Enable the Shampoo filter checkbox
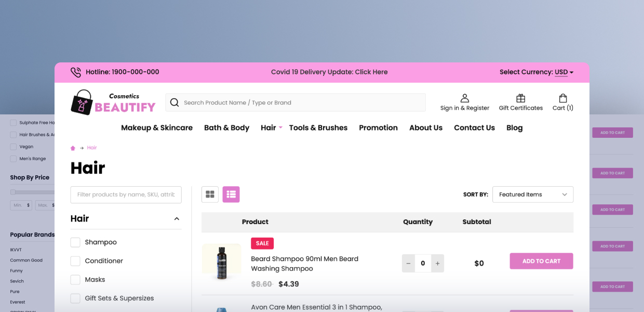 pos(75,242)
